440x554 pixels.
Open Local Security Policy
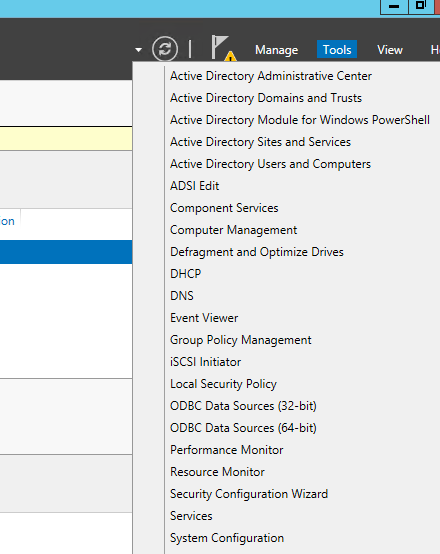point(223,384)
